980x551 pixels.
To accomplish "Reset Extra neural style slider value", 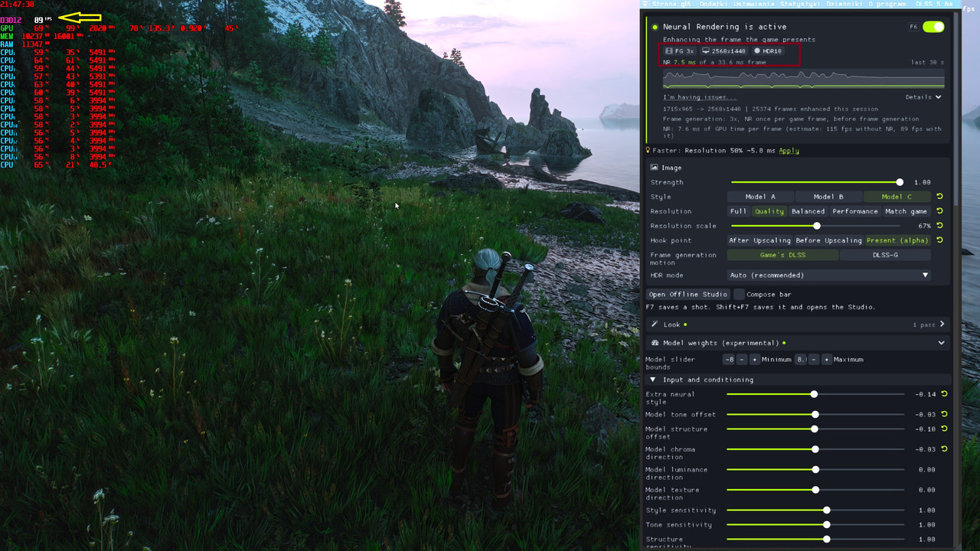I will click(x=944, y=394).
